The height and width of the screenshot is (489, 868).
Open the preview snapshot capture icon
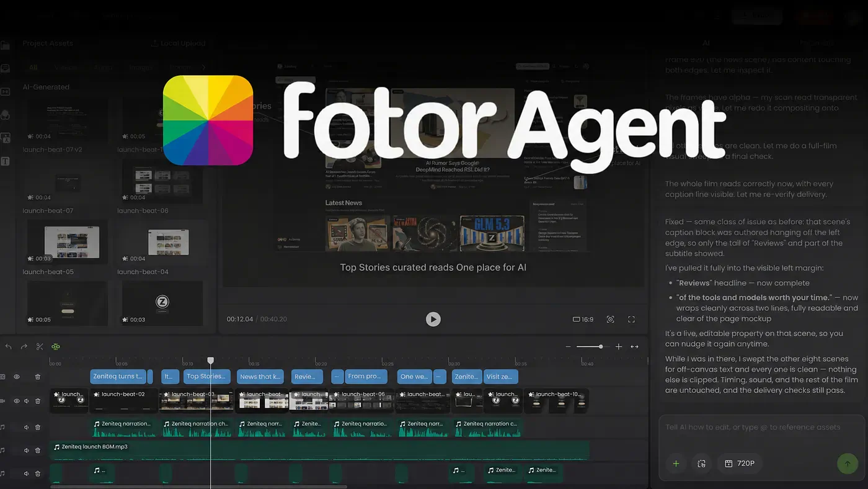(x=611, y=319)
